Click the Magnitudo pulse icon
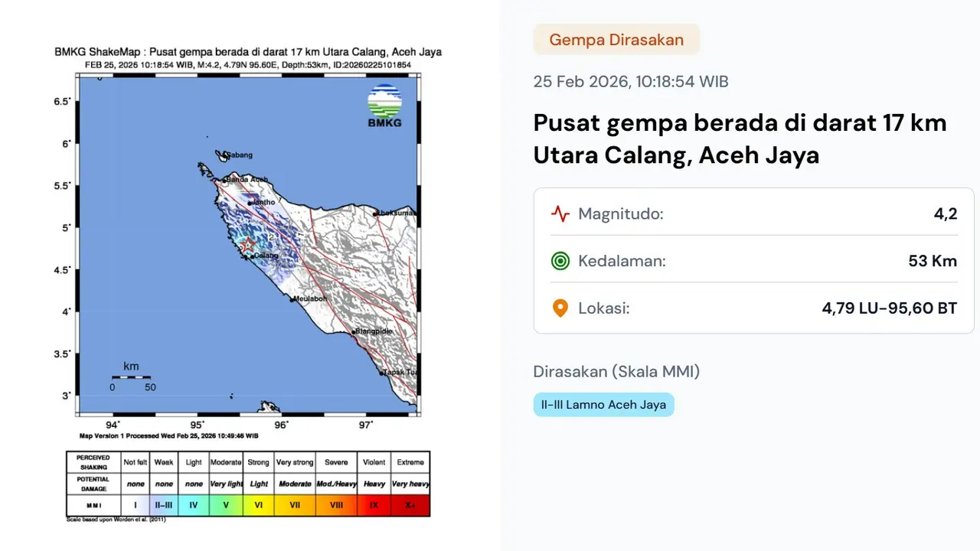This screenshot has height=551, width=980. [560, 214]
